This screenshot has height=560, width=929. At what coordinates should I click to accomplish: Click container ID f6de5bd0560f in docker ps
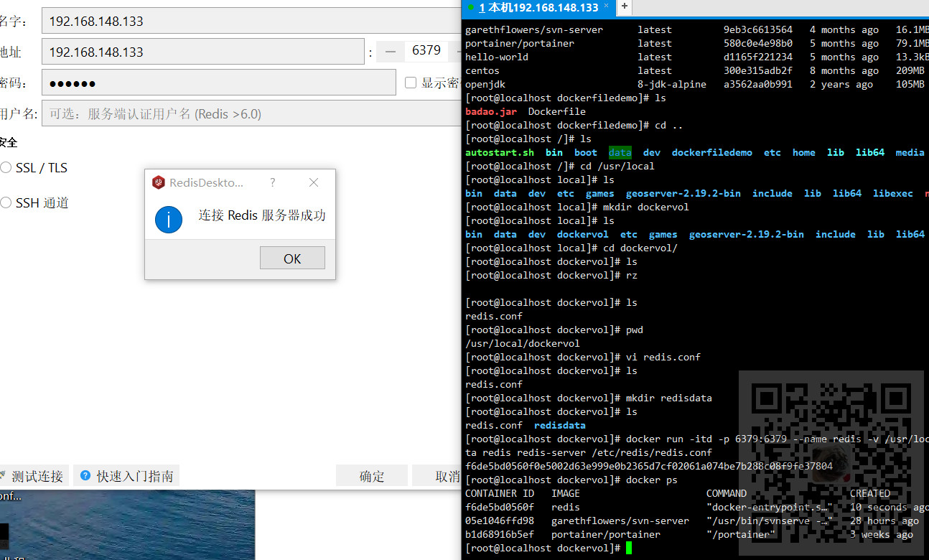click(500, 507)
